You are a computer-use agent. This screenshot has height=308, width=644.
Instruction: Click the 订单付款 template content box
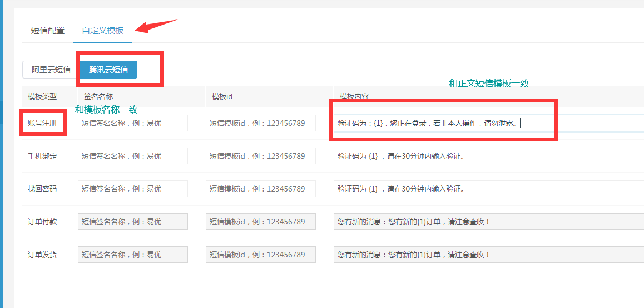[x=488, y=222]
